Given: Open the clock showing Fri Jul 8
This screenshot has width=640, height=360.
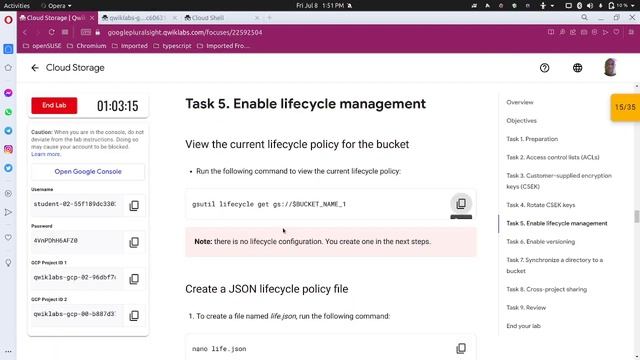Looking at the screenshot, I should tap(320, 6).
